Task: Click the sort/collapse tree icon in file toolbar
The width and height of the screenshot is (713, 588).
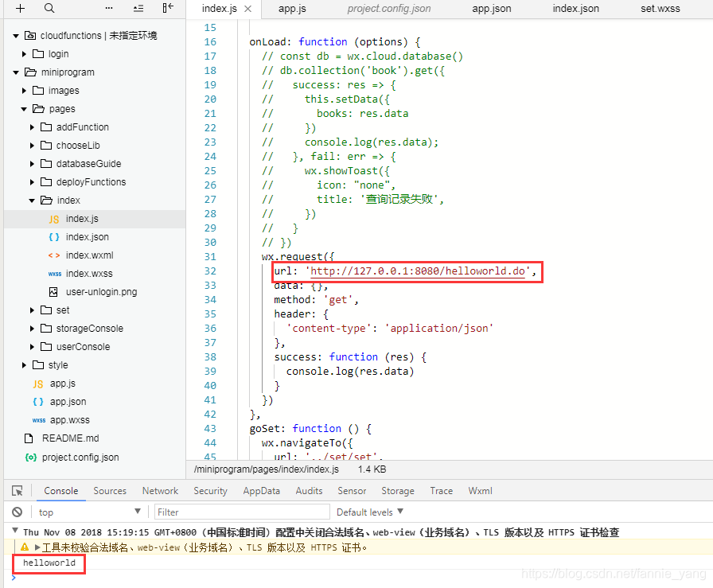Action: pyautogui.click(x=138, y=8)
